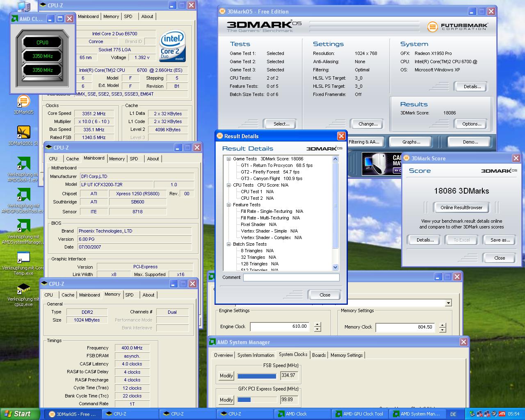Open Filtering & AA... button

(x=364, y=142)
